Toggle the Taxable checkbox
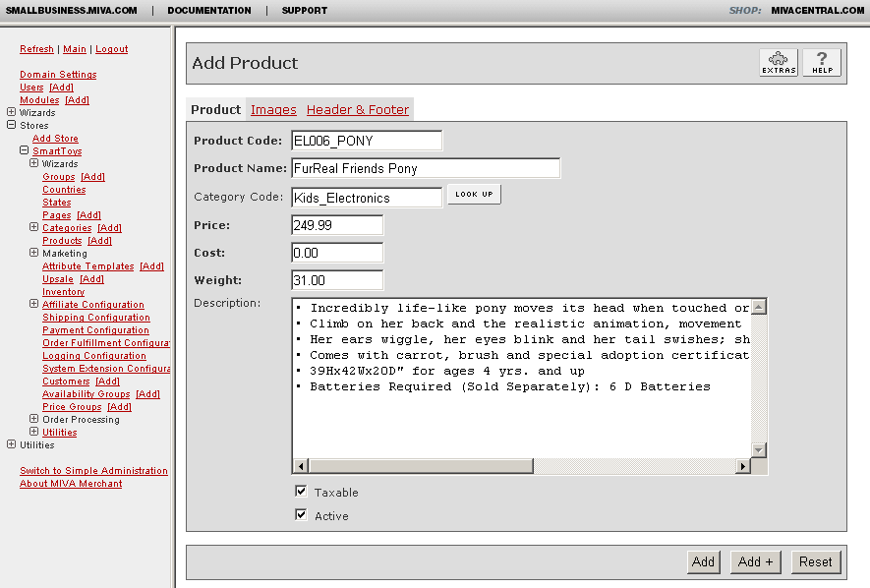The image size is (870, 588). (301, 491)
